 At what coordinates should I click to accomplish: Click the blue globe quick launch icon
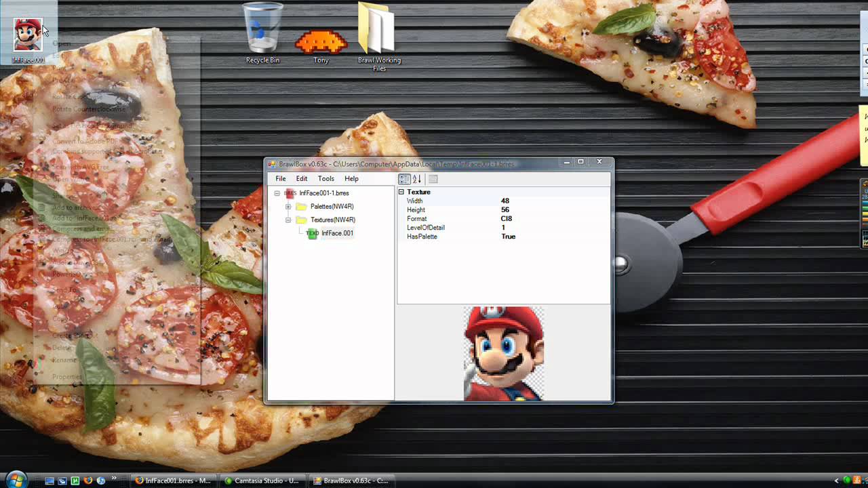[x=101, y=481]
